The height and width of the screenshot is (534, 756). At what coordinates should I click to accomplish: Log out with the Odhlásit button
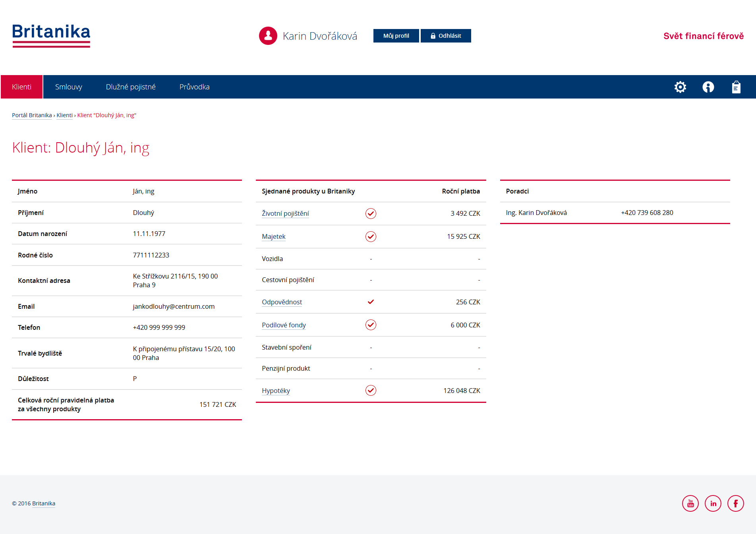point(446,36)
